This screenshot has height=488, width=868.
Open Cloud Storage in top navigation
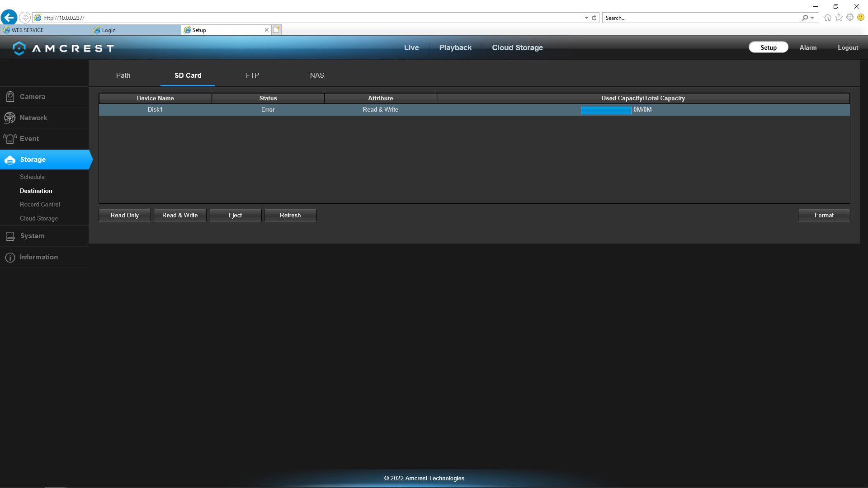pos(517,47)
